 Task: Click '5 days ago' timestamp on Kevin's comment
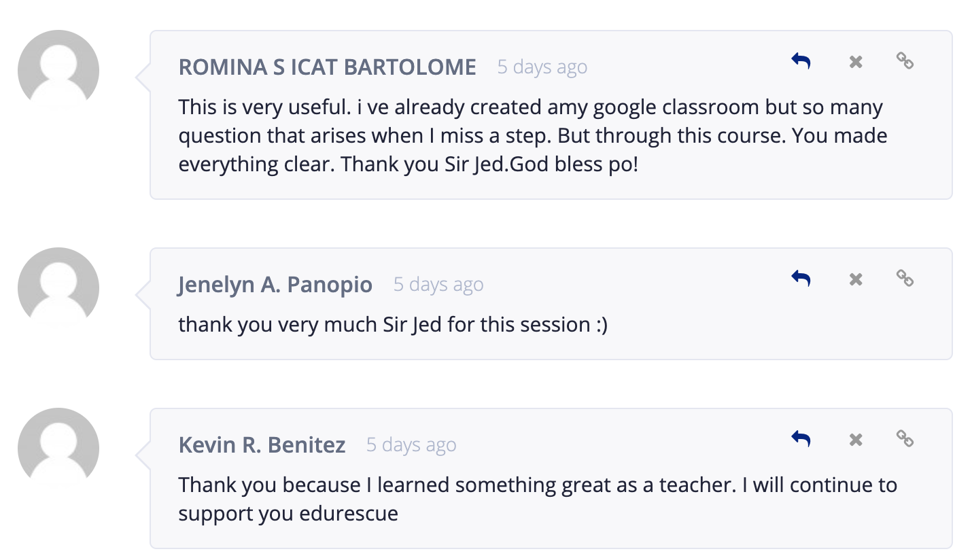point(411,445)
